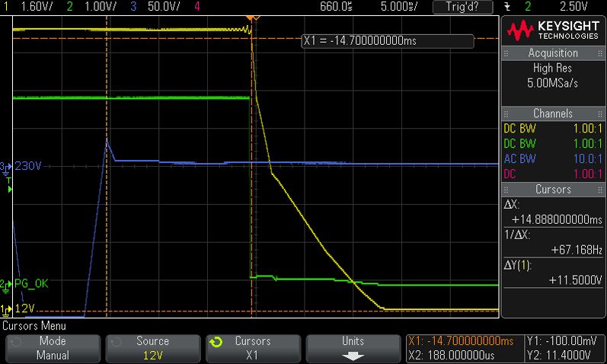Click the 5.000 ms timebase readout
Screen dimensions: 607x364
[399, 7]
